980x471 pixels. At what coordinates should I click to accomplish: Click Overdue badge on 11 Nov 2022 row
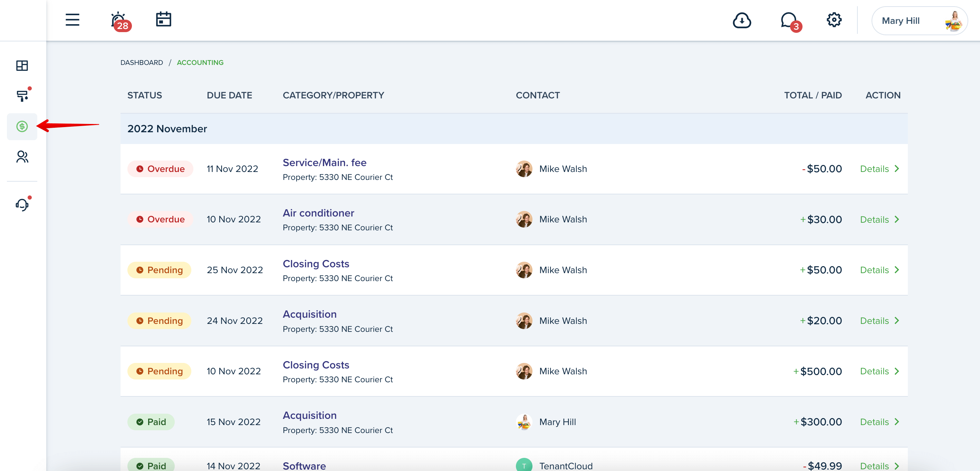[160, 169]
